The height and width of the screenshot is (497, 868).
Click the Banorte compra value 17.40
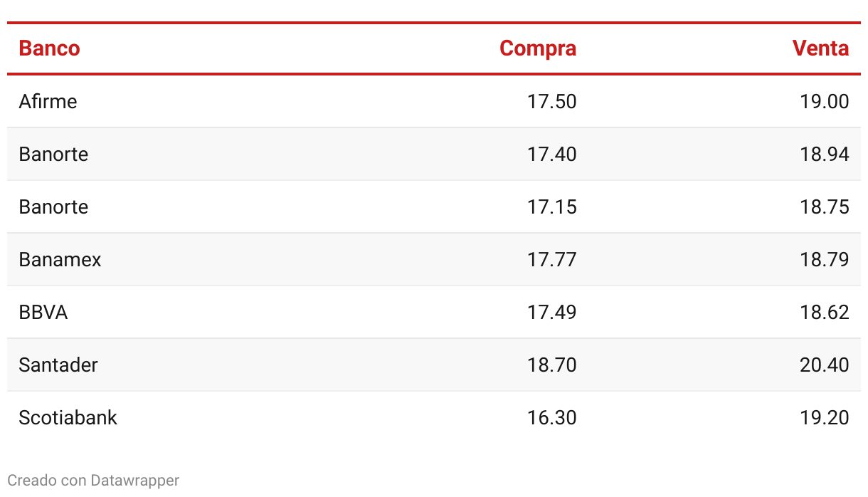pos(551,154)
